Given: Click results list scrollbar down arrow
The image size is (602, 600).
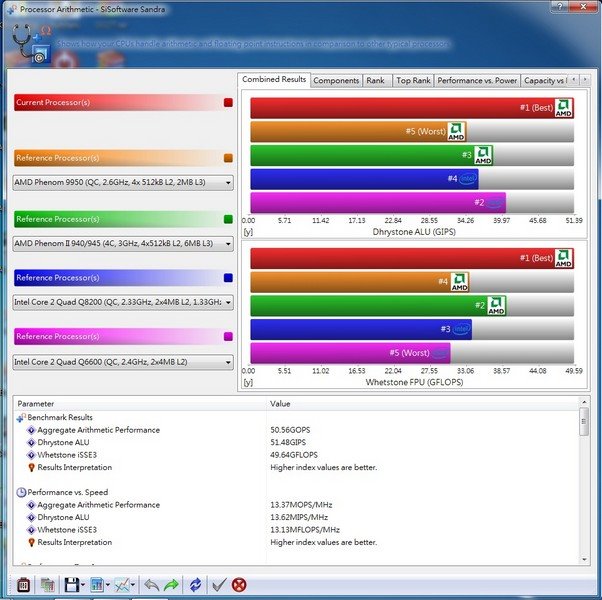Looking at the screenshot, I should pos(584,560).
